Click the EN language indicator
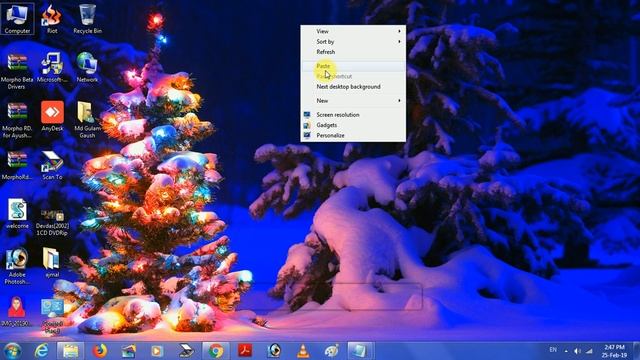Image resolution: width=640 pixels, height=360 pixels. tap(553, 350)
